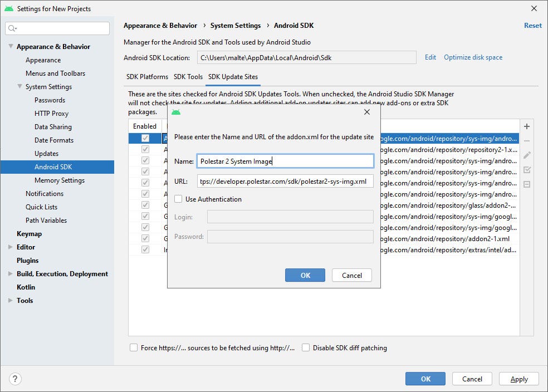Click the Name field with Polestar 2 System Image
The height and width of the screenshot is (392, 548).
(x=285, y=161)
